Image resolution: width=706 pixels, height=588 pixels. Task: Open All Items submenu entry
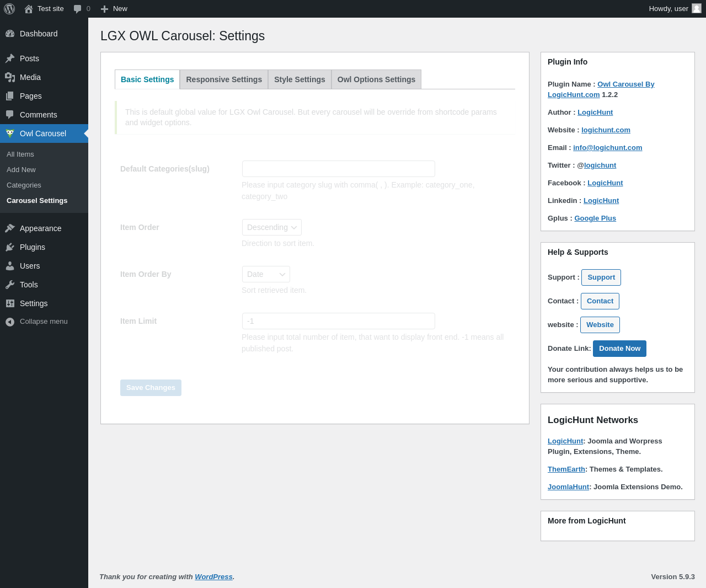(20, 154)
